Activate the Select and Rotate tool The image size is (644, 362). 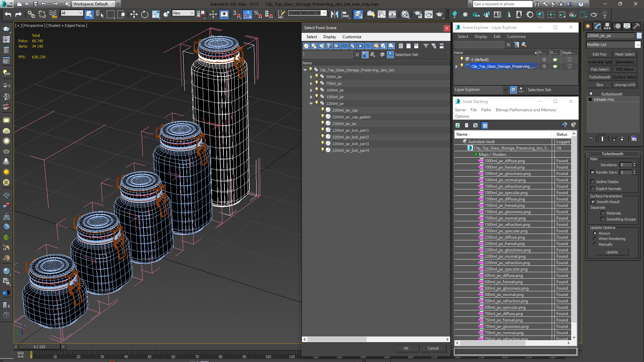145,14
